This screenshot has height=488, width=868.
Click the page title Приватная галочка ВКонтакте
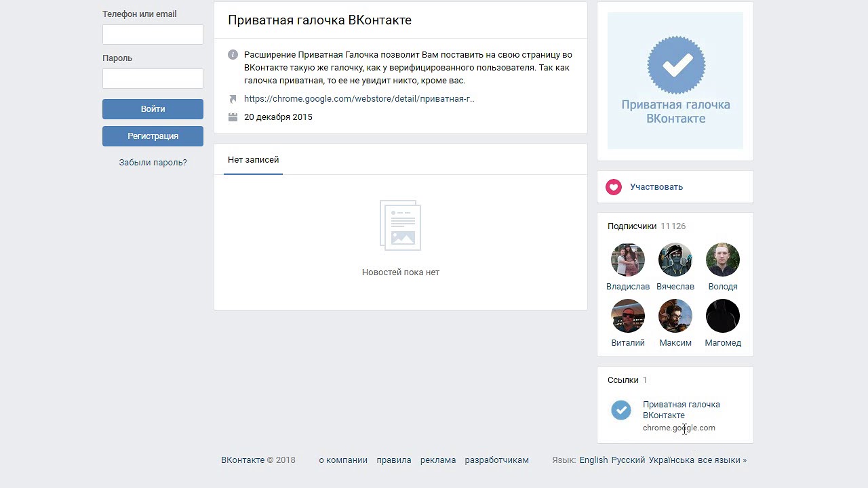pos(319,20)
